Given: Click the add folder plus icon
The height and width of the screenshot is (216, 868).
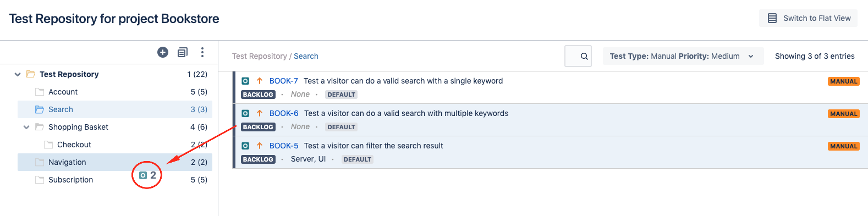Looking at the screenshot, I should 163,52.
